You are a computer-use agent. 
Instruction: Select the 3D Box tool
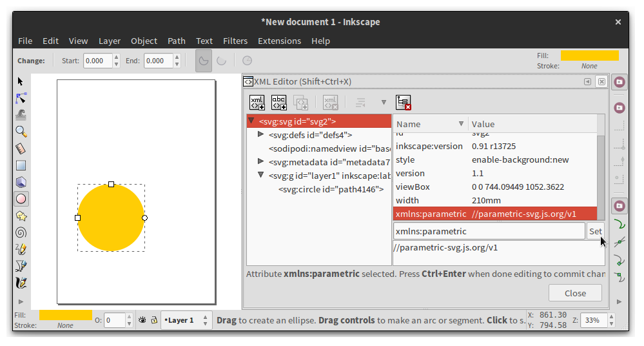[21, 182]
